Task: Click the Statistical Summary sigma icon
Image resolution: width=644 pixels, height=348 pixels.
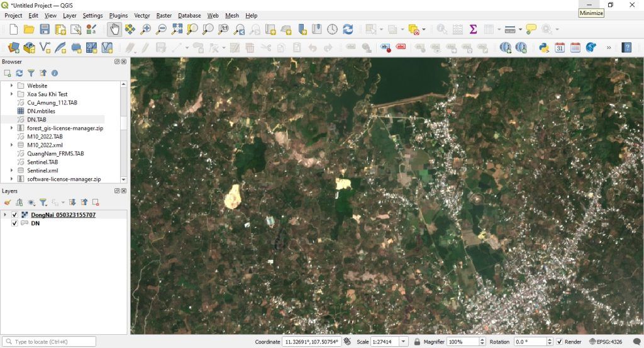Action: (473, 29)
